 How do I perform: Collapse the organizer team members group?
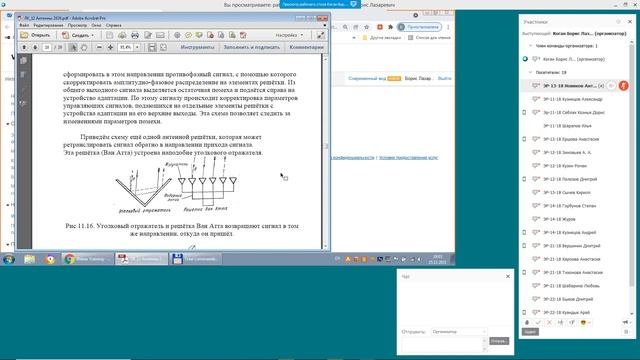pos(530,46)
